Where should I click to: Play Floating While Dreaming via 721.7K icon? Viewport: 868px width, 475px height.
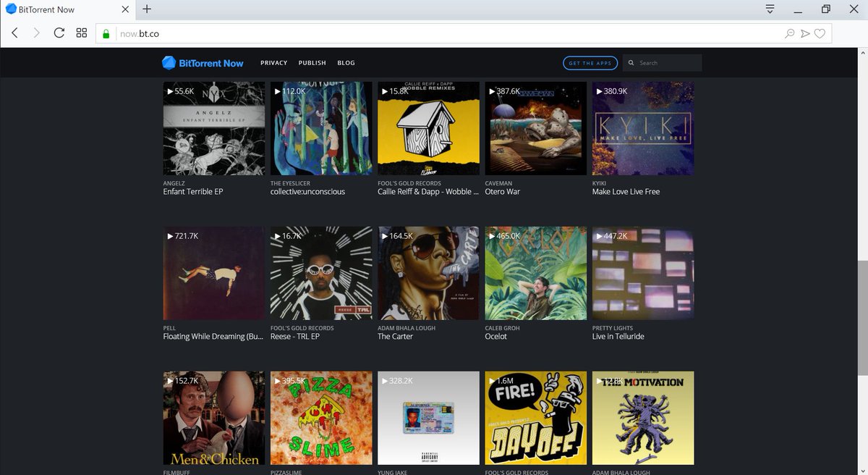coord(170,236)
